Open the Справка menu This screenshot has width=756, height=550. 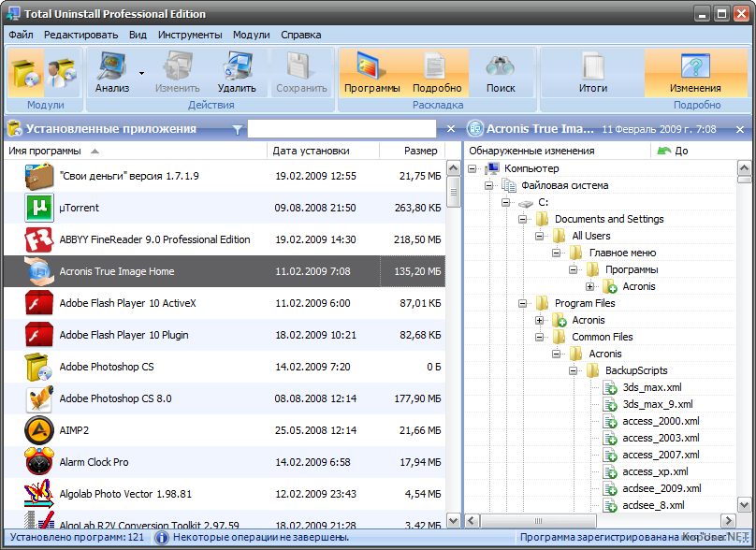(301, 35)
